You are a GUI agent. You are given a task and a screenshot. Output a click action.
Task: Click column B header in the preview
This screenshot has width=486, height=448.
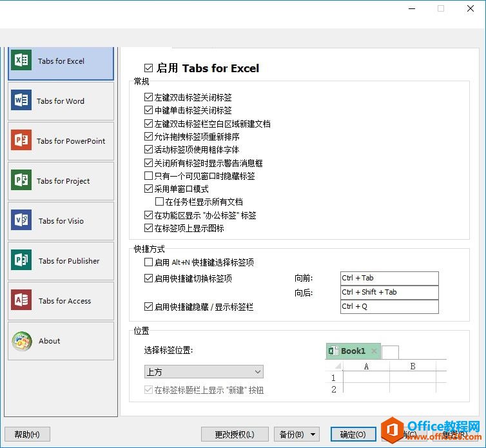pos(413,367)
